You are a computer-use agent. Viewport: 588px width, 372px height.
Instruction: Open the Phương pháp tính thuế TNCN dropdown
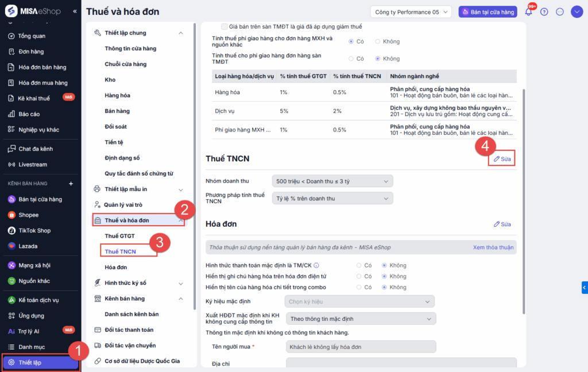coord(332,198)
